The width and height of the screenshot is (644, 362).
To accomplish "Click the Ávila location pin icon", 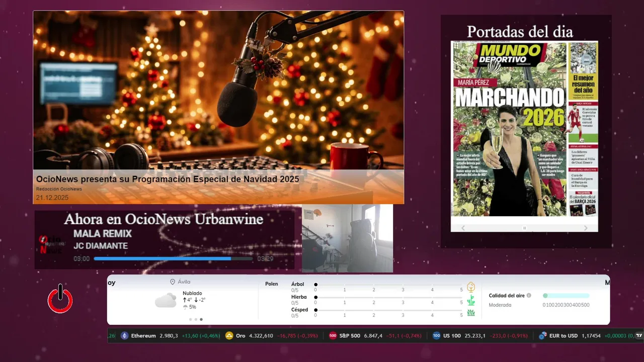I will tap(173, 282).
